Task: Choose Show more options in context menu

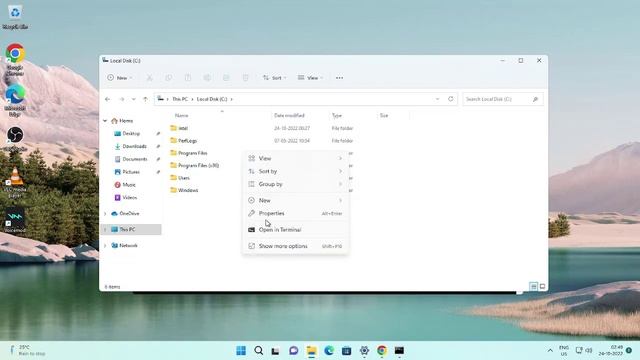Action: (x=296, y=246)
